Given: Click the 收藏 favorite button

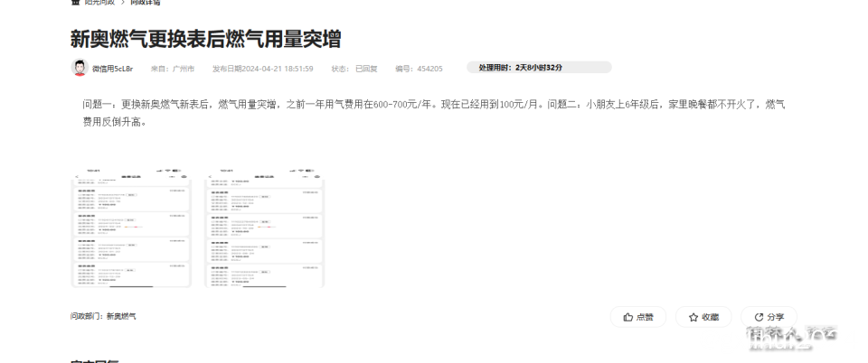Looking at the screenshot, I should coord(703,317).
